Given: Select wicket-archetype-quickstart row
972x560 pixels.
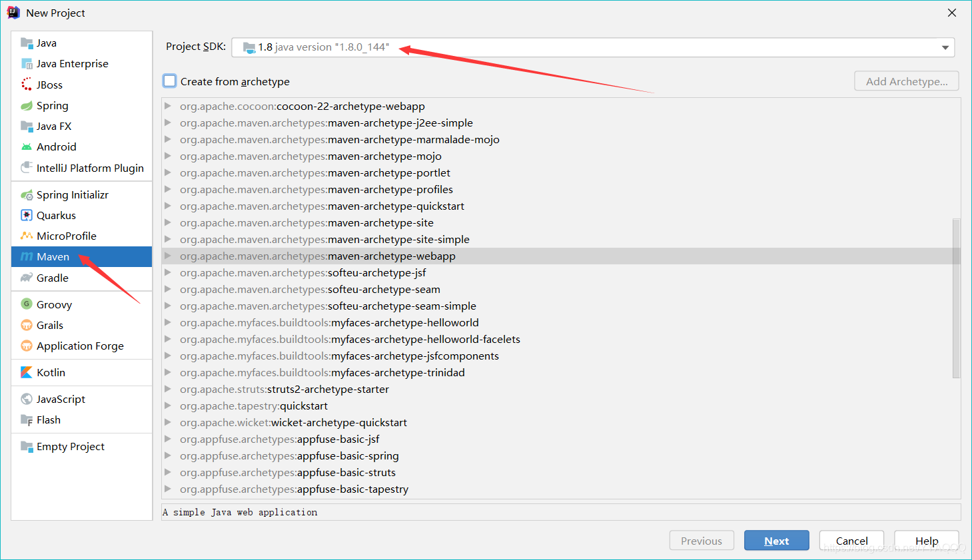Looking at the screenshot, I should (561, 422).
